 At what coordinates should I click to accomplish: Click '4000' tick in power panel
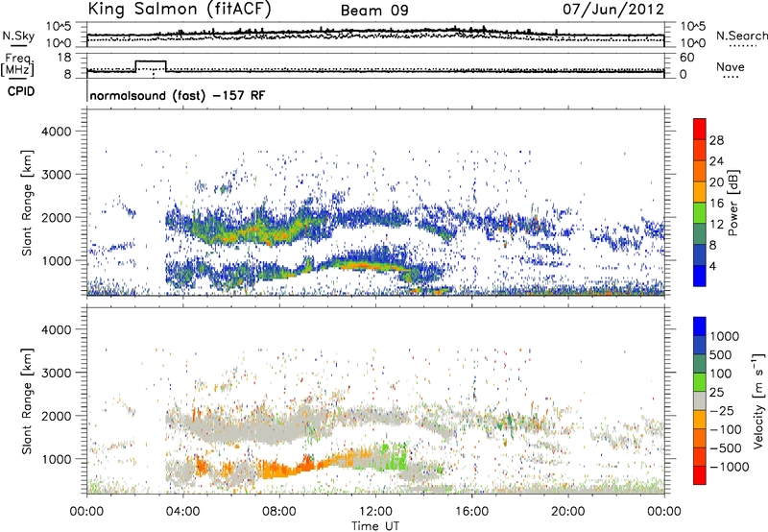pos(57,132)
